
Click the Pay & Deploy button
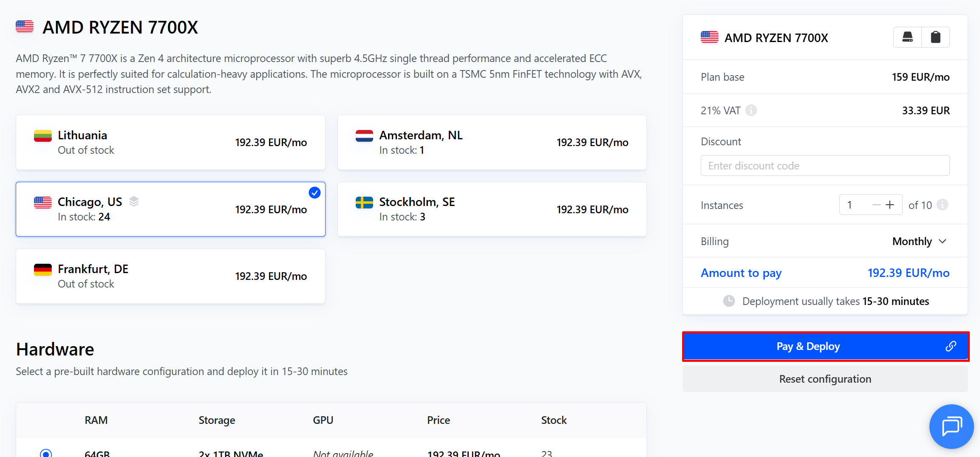point(808,347)
